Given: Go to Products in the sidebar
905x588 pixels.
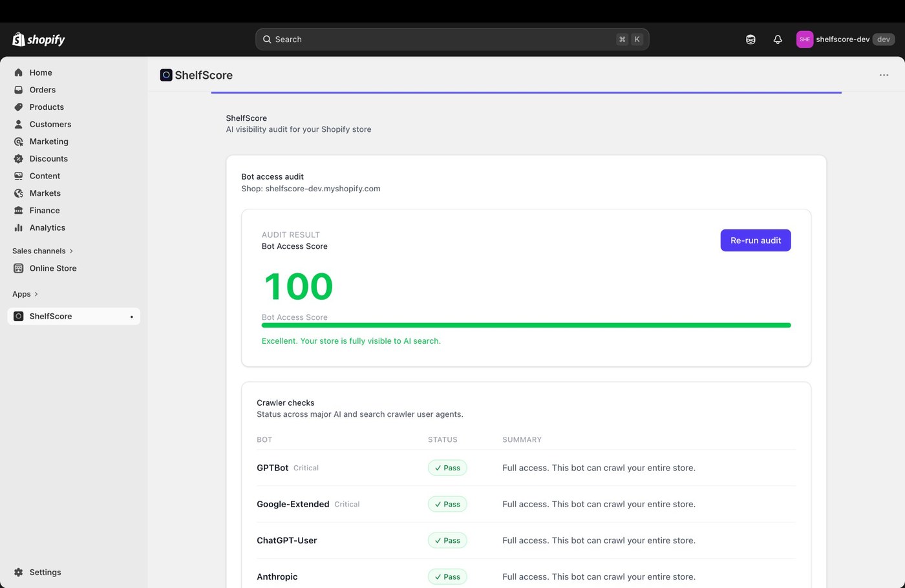Looking at the screenshot, I should click(x=74, y=107).
